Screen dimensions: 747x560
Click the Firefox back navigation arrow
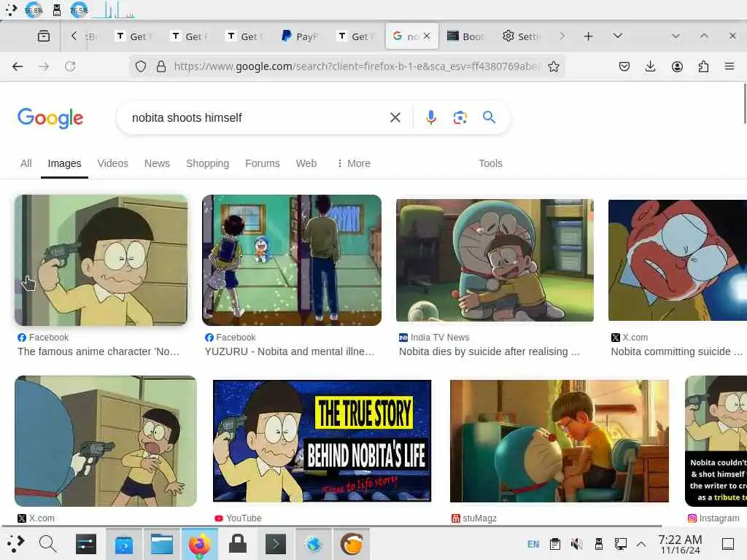pos(18,66)
